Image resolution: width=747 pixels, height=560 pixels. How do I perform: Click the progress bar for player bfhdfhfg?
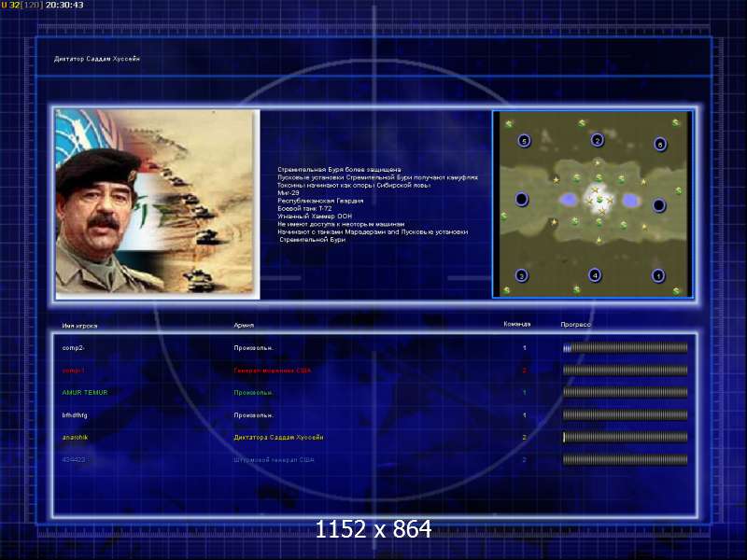[x=625, y=414]
